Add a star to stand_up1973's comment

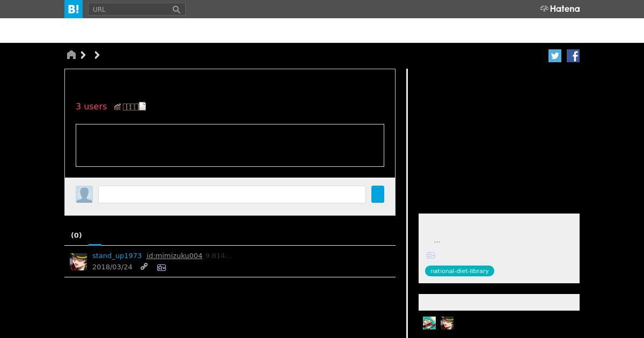[162, 267]
